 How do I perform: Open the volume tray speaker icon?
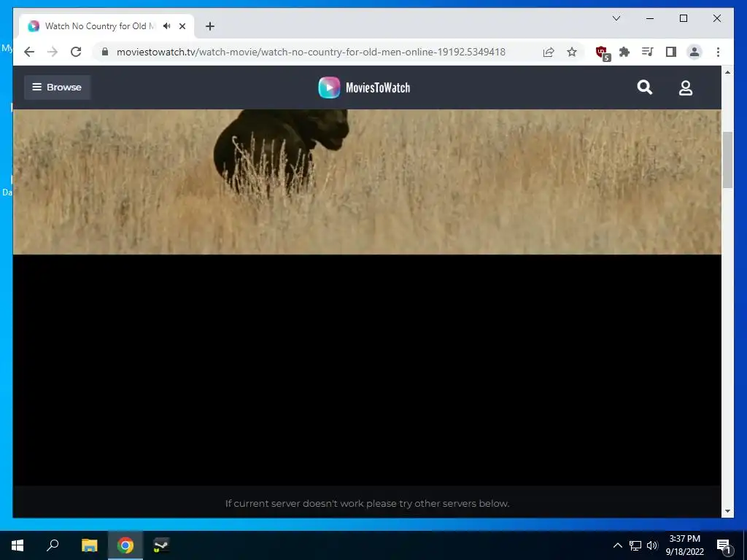click(x=652, y=545)
